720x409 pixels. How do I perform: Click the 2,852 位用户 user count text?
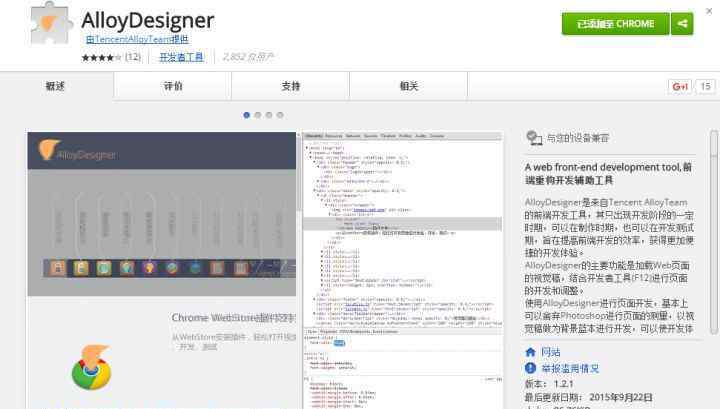(x=248, y=57)
